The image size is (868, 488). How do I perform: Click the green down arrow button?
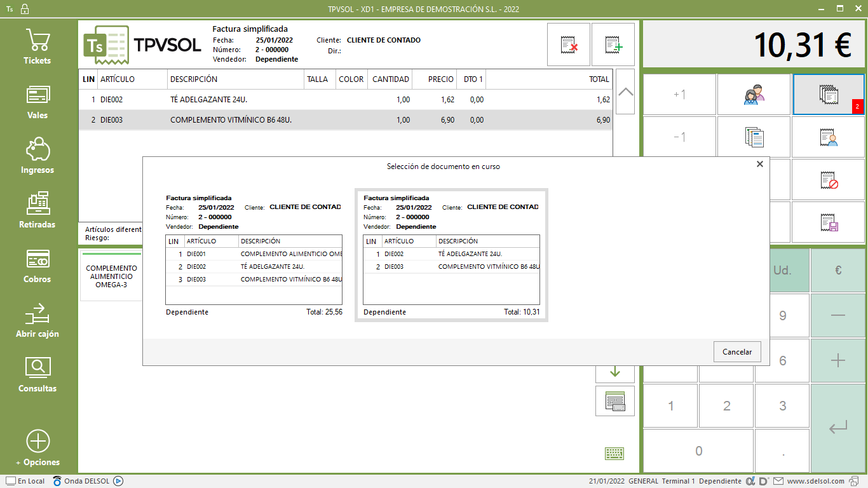click(615, 372)
